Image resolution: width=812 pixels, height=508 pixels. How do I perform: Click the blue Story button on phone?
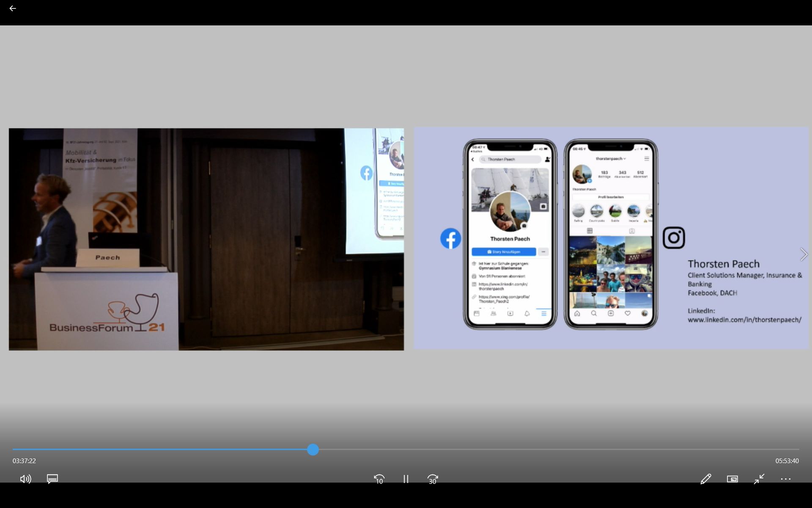[x=503, y=252]
